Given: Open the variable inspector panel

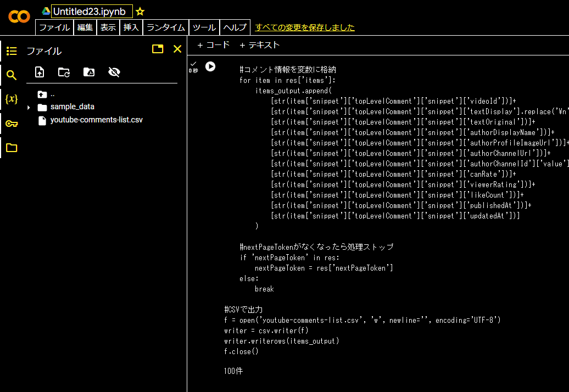Looking at the screenshot, I should [11, 98].
